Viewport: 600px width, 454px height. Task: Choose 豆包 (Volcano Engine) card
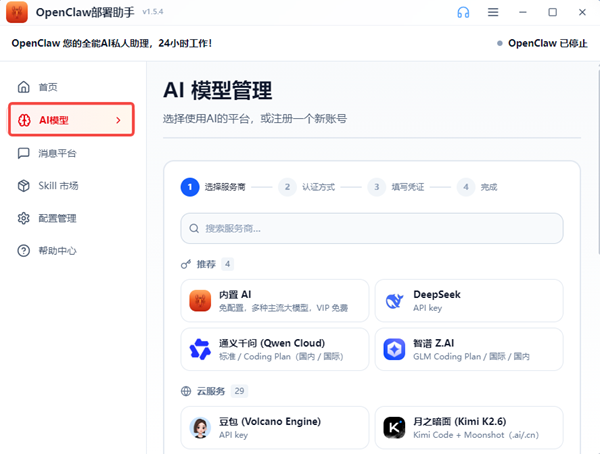[275, 428]
